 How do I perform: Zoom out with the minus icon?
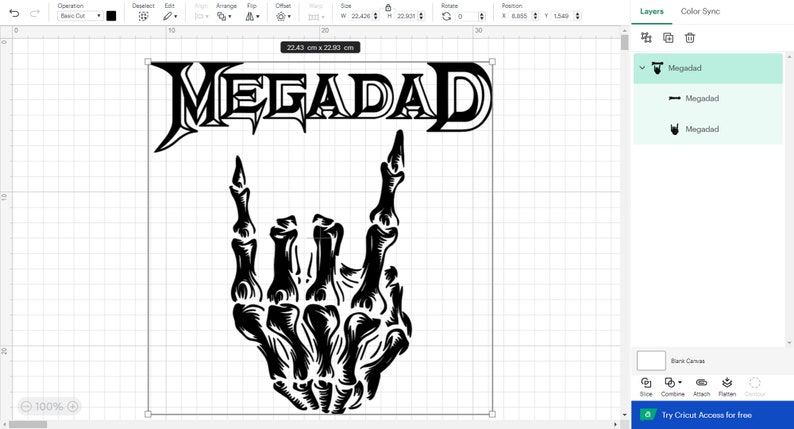[x=26, y=406]
